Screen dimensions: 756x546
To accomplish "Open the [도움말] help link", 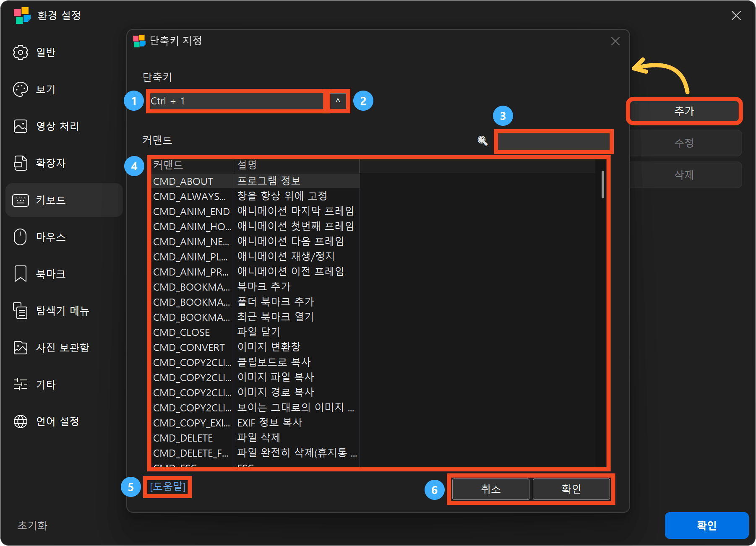I will coord(167,486).
